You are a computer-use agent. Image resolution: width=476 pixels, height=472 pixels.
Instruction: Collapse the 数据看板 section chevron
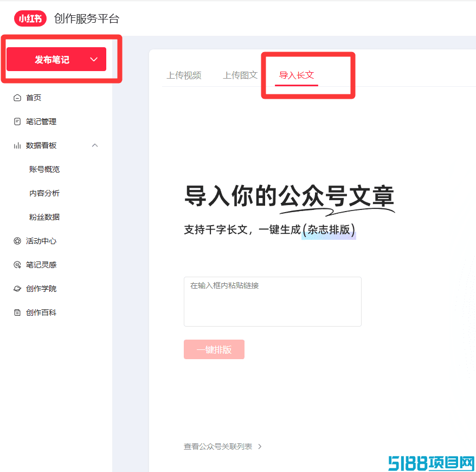point(95,145)
